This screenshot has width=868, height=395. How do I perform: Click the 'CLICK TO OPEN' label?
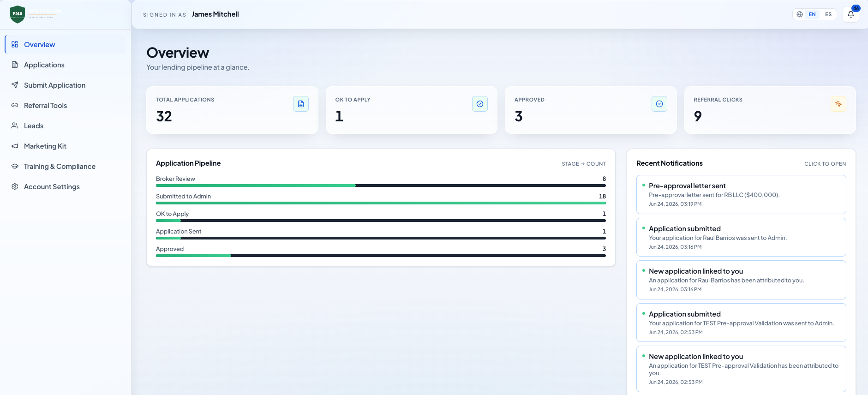(x=825, y=164)
